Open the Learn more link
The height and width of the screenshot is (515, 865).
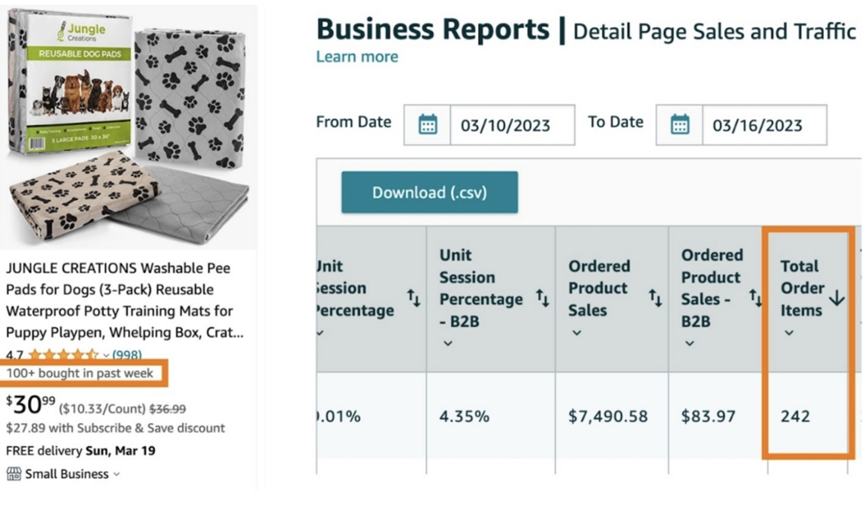point(357,57)
